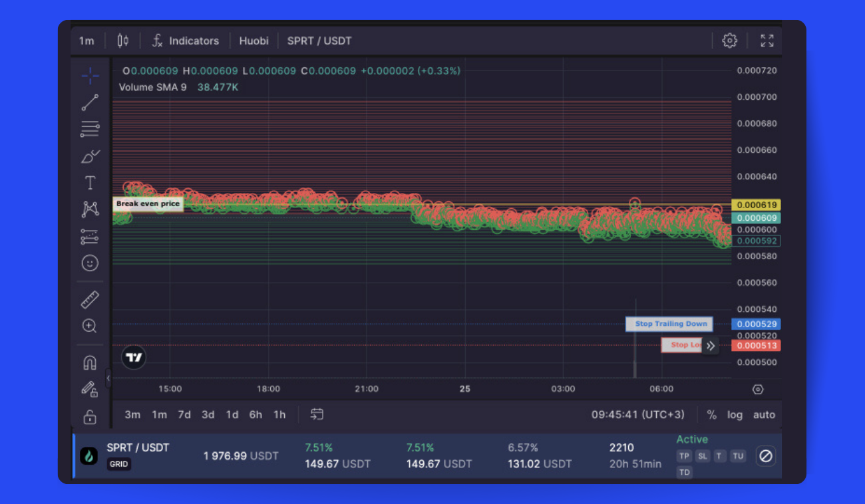
Task: Click the GRID bot type badge
Action: [119, 464]
